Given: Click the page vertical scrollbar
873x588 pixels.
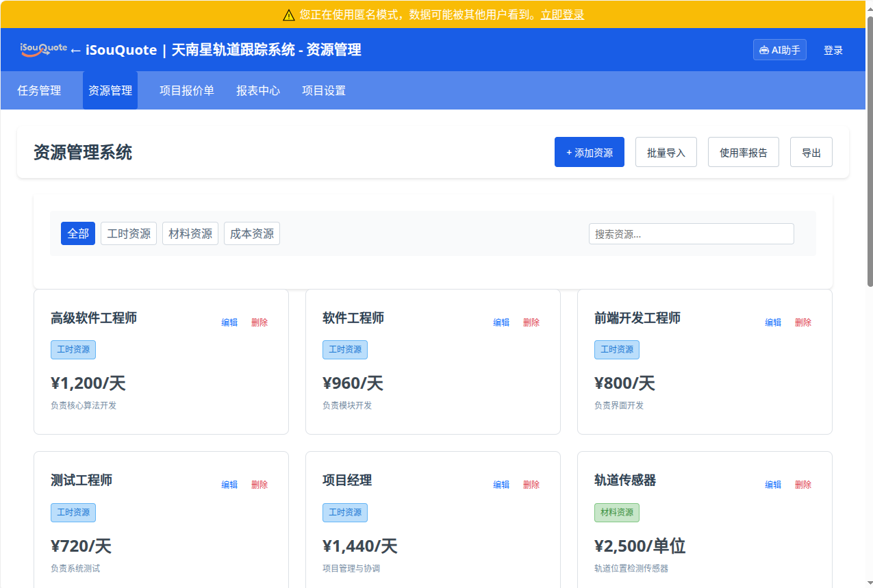Looking at the screenshot, I should pos(870,151).
